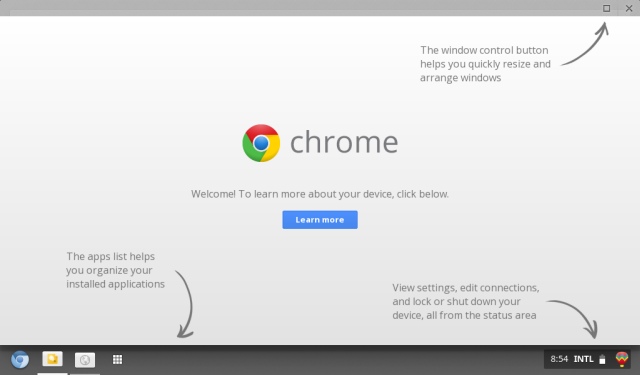Open the Chromium browser icon in shelf
This screenshot has width=640, height=375.
coord(20,359)
